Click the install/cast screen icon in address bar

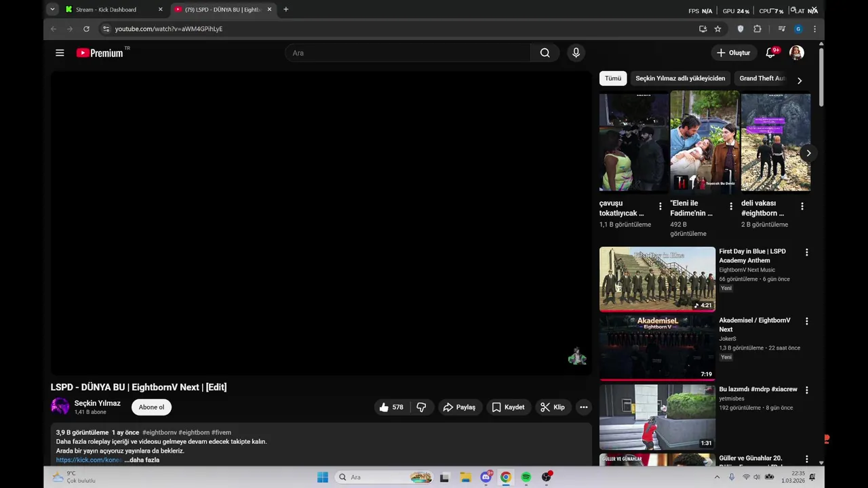click(x=703, y=29)
